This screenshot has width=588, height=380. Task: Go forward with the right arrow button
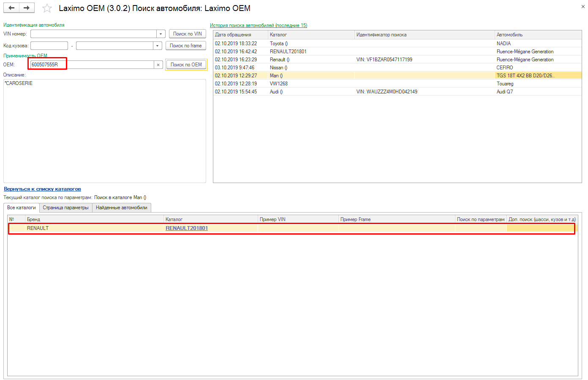[27, 8]
